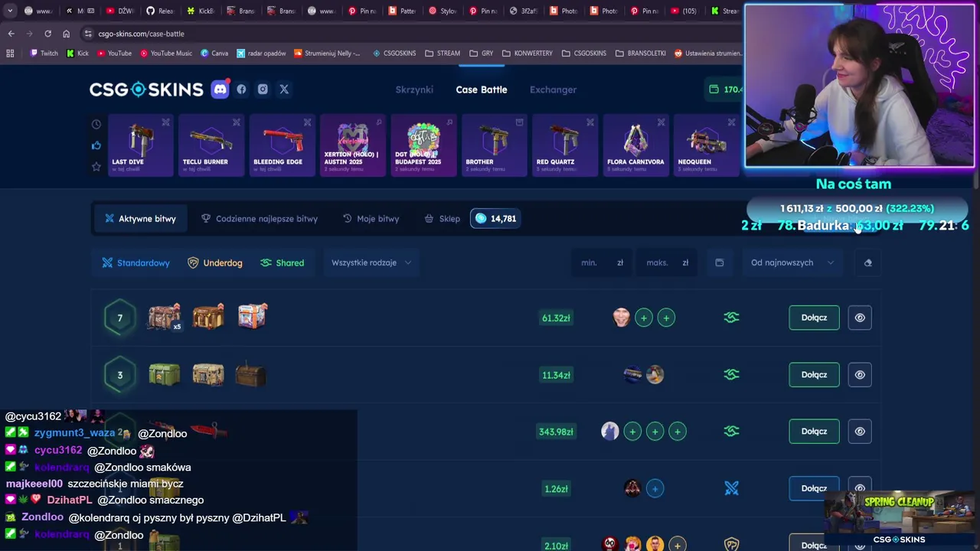Screen dimensions: 980x551
Task: Watch 343.98zł battle via eye icon
Action: click(860, 432)
